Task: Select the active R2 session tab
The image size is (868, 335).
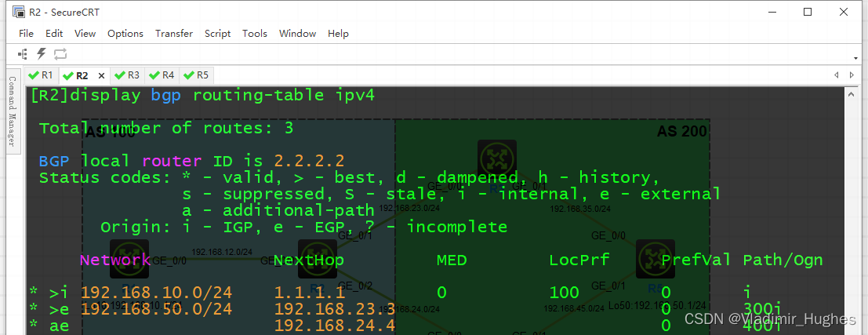Action: (82, 76)
